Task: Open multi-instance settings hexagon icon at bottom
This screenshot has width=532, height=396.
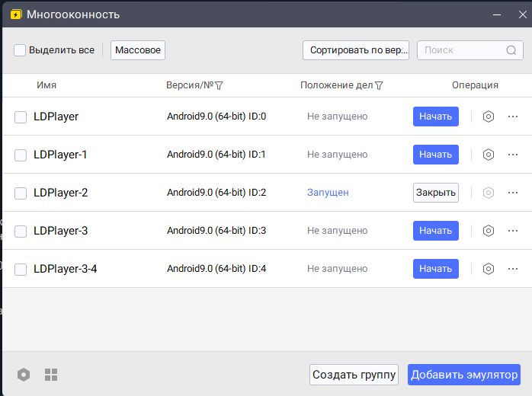Action: [24, 375]
